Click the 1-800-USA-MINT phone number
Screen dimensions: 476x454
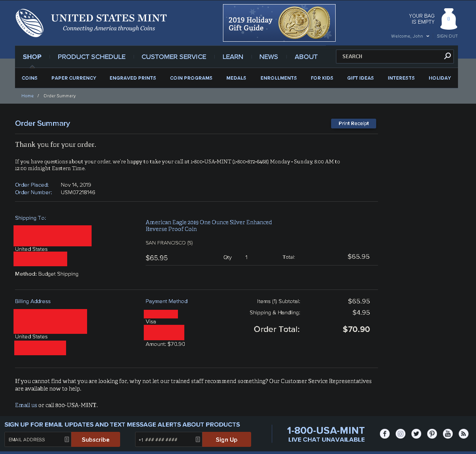point(326,430)
